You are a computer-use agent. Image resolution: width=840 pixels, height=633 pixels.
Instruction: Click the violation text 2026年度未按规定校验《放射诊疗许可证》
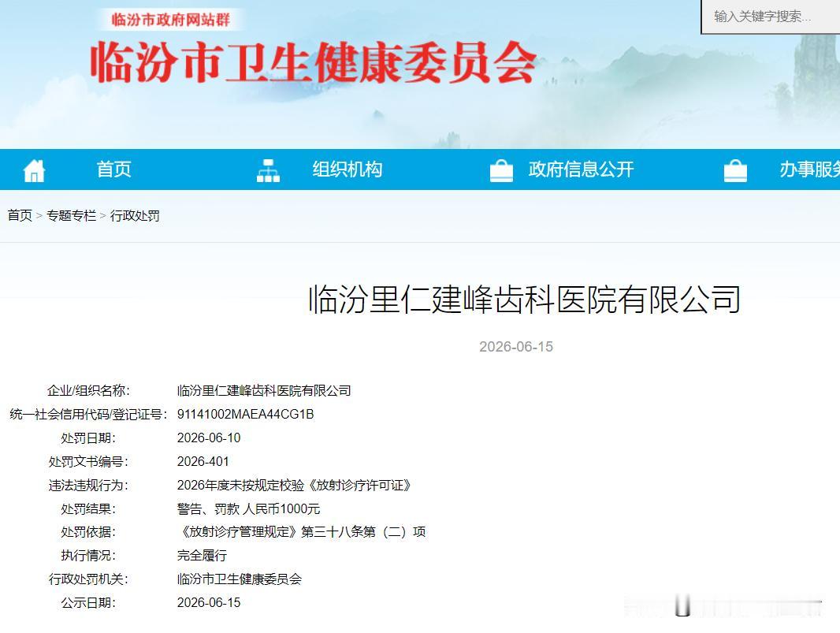pyautogui.click(x=295, y=485)
